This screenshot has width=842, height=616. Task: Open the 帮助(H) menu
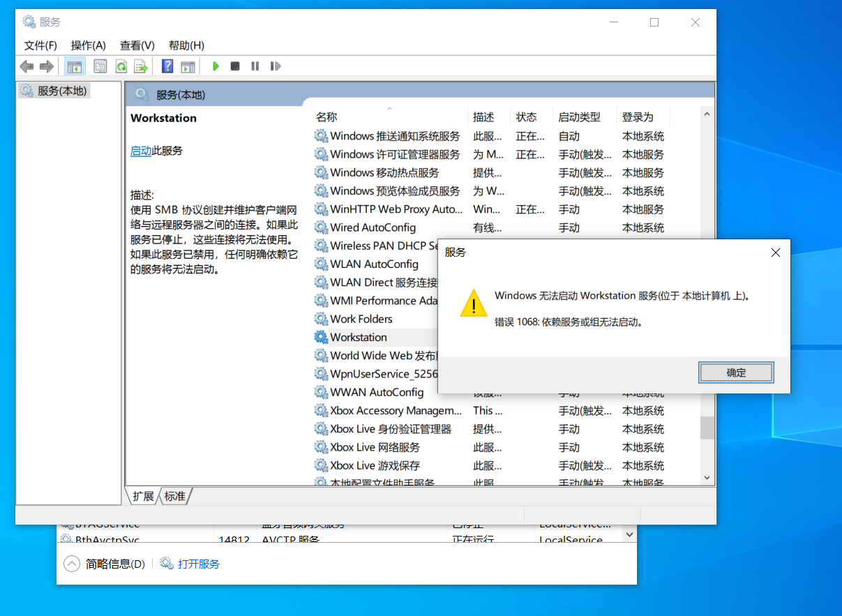click(186, 45)
